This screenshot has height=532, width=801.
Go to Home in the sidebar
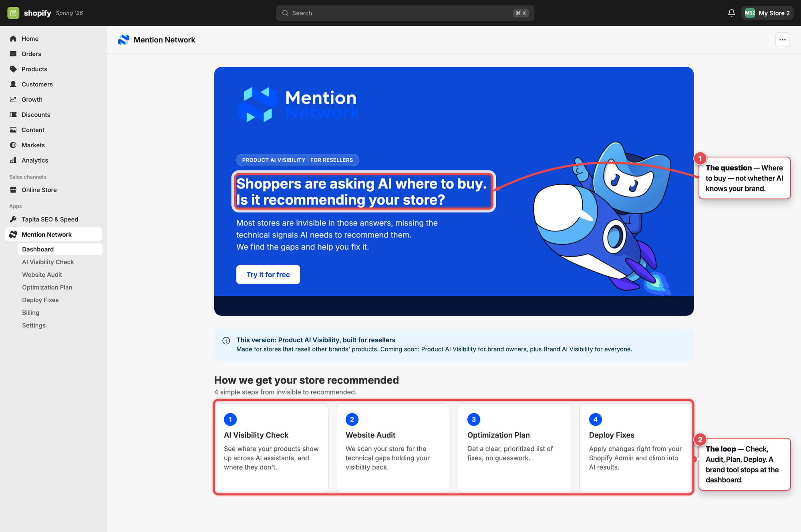[x=54, y=38]
